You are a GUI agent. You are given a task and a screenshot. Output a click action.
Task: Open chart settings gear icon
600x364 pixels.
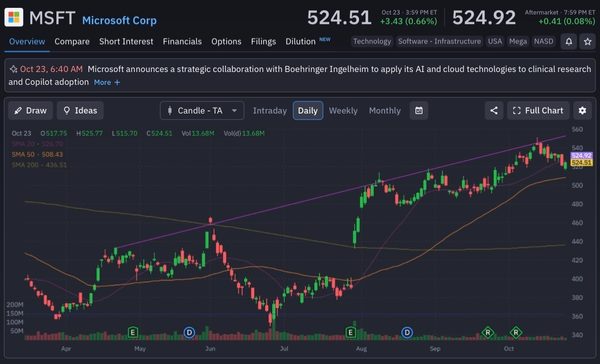(x=582, y=111)
